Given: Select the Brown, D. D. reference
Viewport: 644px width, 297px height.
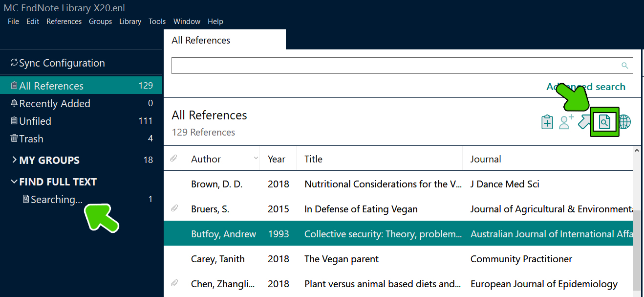Looking at the screenshot, I should click(x=398, y=184).
